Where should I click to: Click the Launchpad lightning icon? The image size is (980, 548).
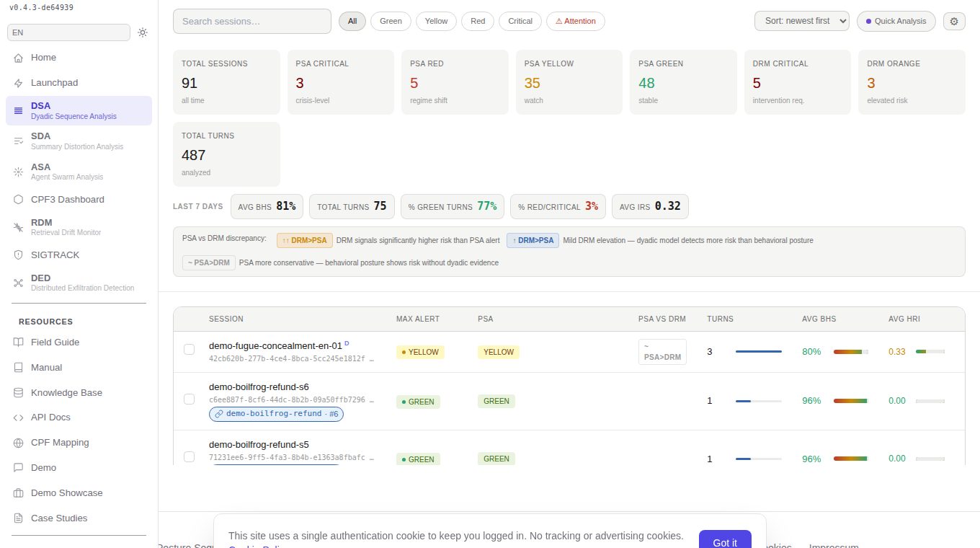(x=18, y=83)
